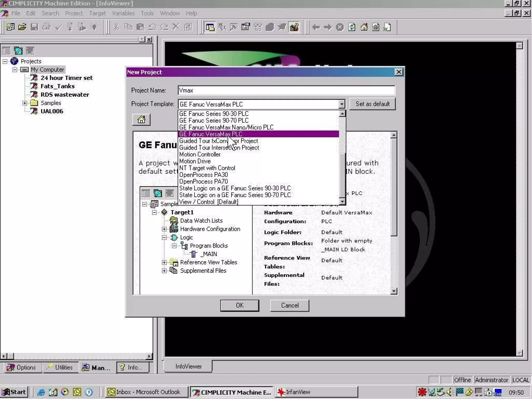Click the Print toolbar icon
532x399 pixels.
pos(46,27)
